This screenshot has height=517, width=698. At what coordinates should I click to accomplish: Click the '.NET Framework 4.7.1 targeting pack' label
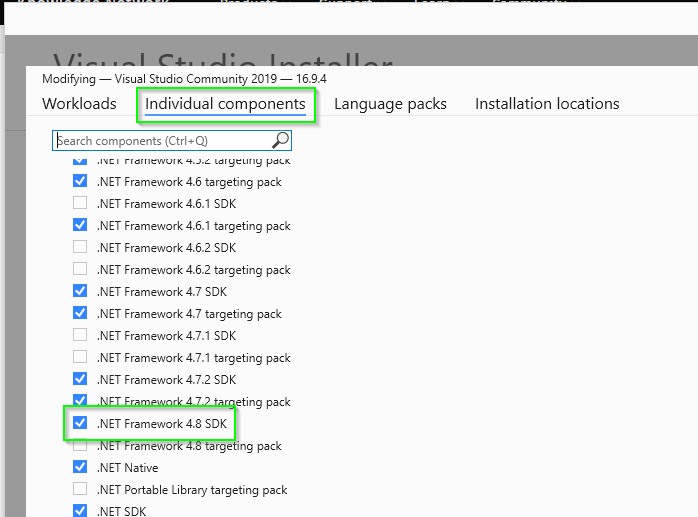194,358
